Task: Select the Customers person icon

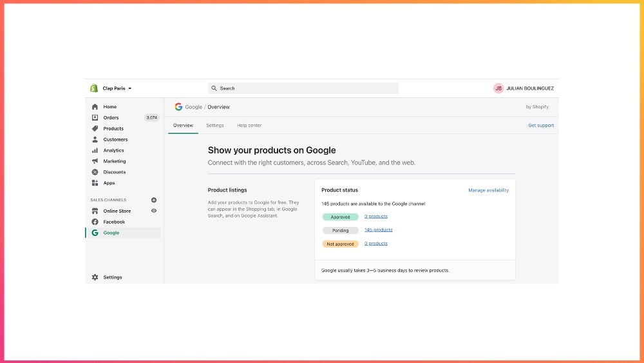Action: (95, 140)
